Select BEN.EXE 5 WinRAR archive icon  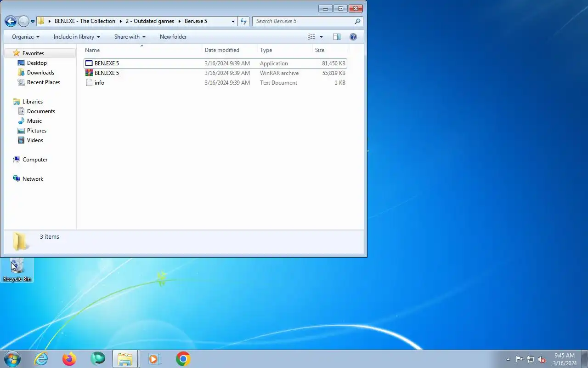pos(89,73)
